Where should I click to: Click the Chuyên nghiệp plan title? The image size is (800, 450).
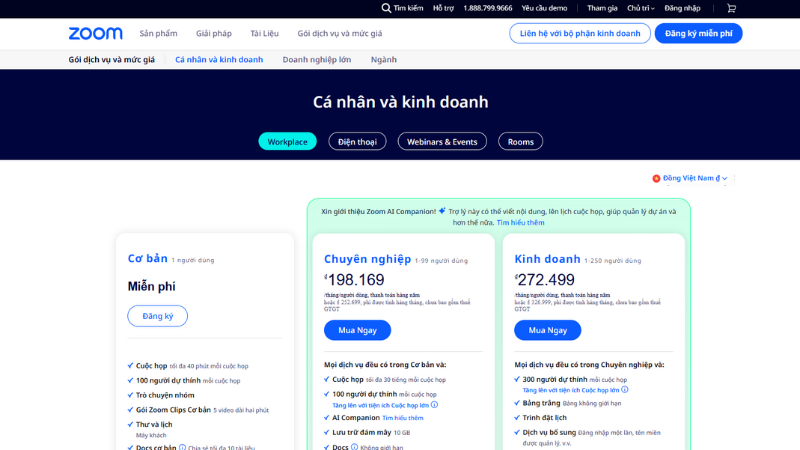point(367,259)
